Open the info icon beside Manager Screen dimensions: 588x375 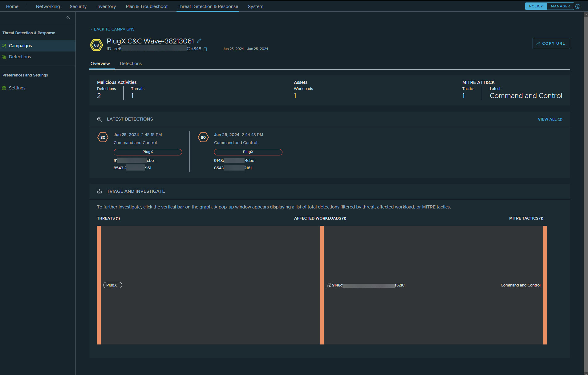tap(578, 6)
